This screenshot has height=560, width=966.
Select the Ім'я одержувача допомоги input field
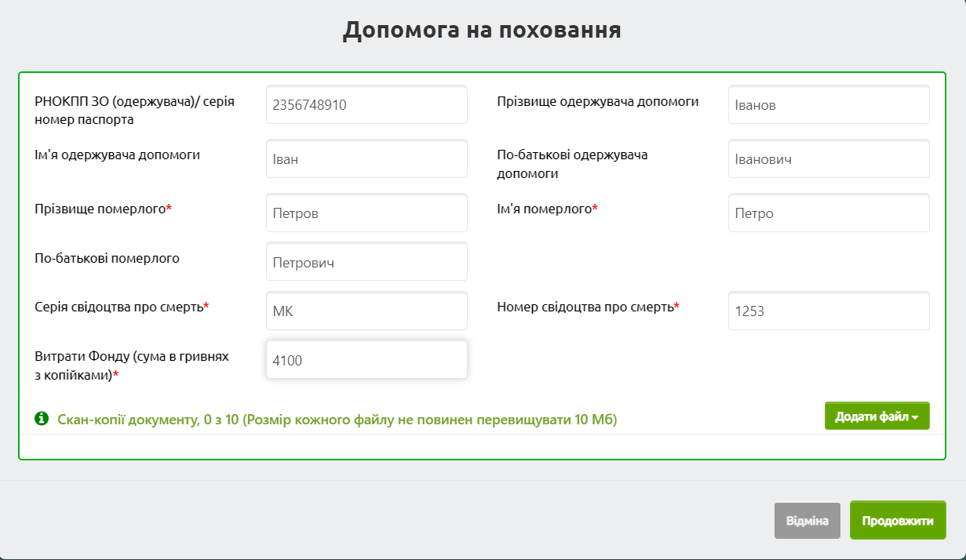point(366,159)
